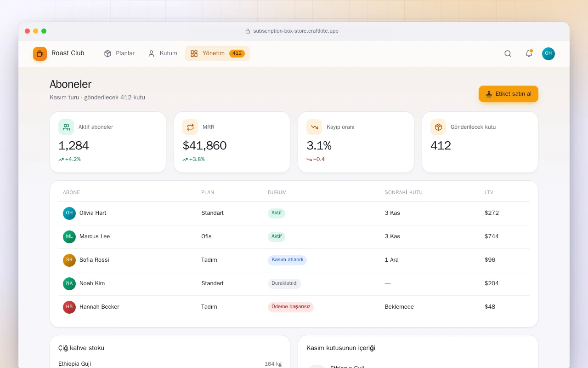Click the SONRAKİ KUTU column header
This screenshot has height=368, width=588.
tap(404, 192)
